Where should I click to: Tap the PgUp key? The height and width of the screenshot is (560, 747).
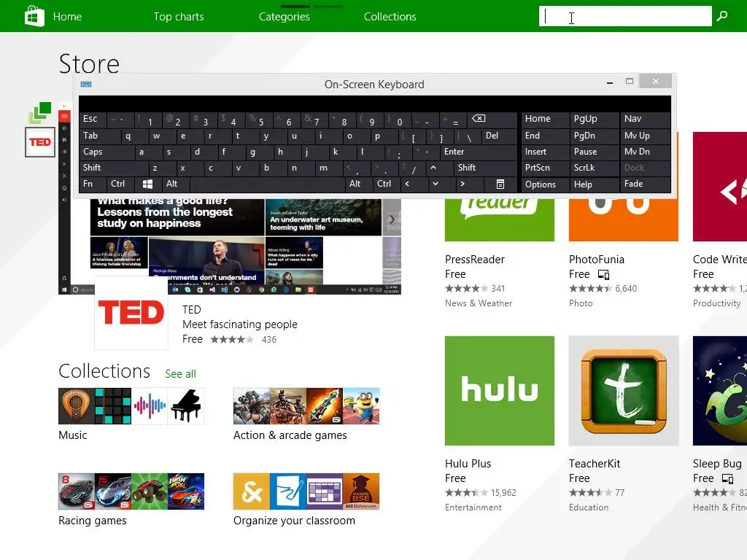[x=594, y=119]
